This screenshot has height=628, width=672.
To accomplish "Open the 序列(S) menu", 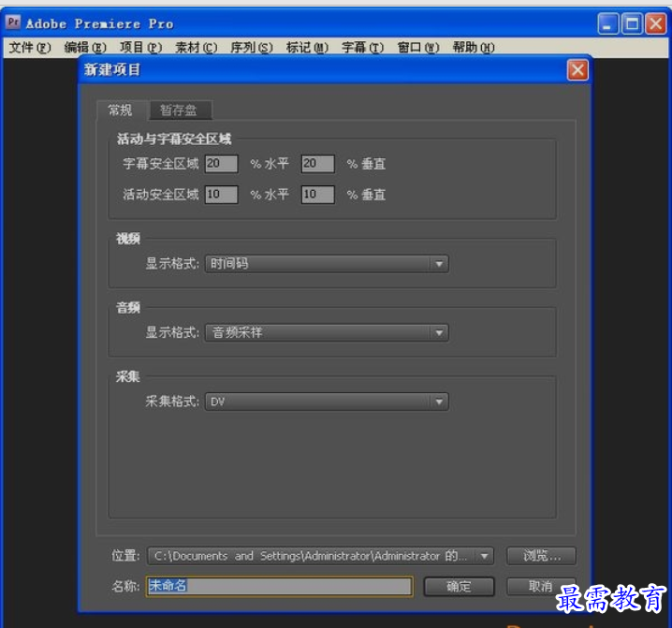I will click(x=252, y=47).
